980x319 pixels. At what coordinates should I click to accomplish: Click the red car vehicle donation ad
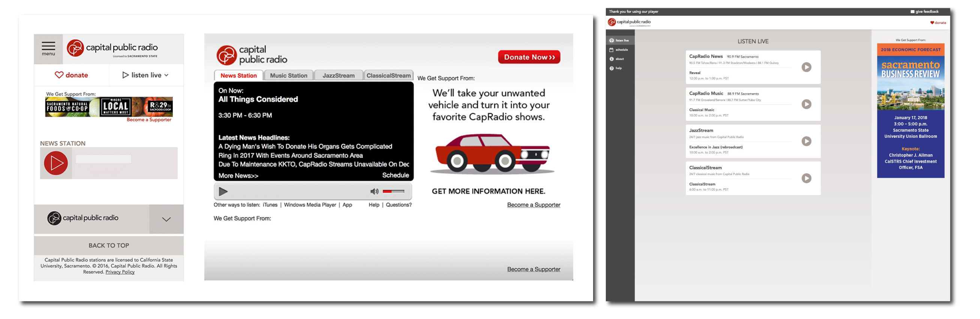pyautogui.click(x=492, y=154)
